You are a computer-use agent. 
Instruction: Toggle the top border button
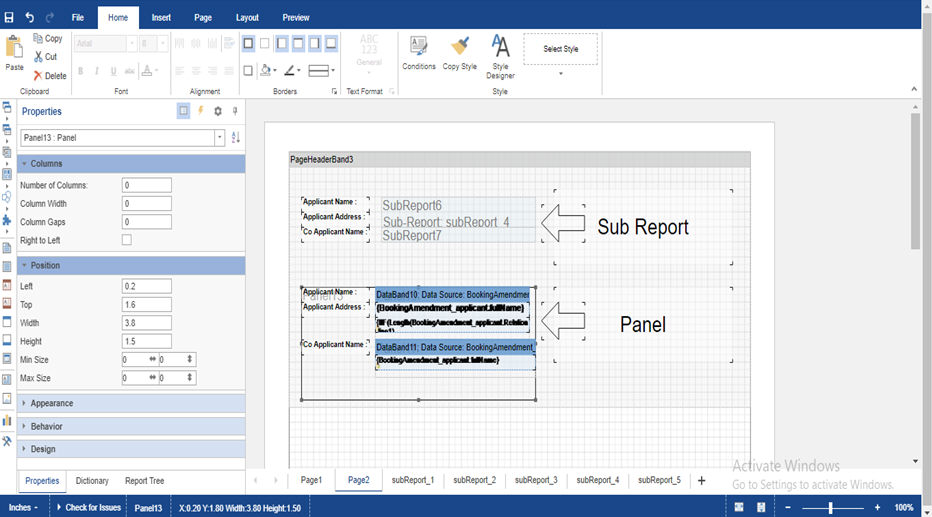point(298,43)
